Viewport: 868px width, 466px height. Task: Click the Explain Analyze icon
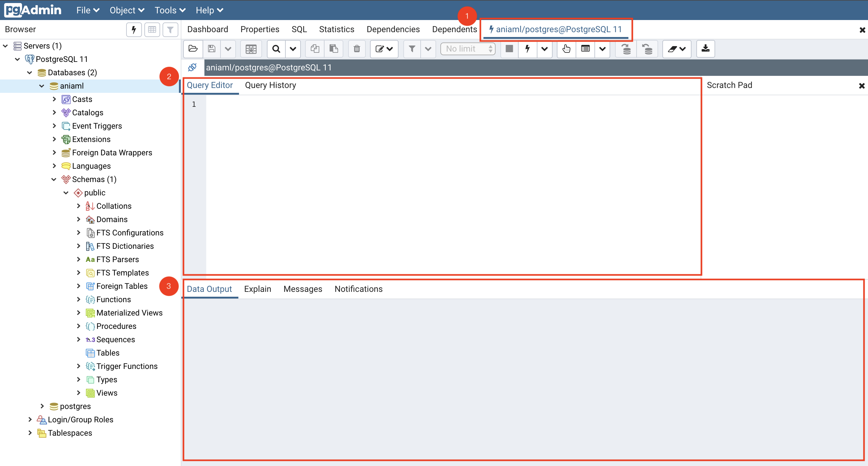click(585, 49)
